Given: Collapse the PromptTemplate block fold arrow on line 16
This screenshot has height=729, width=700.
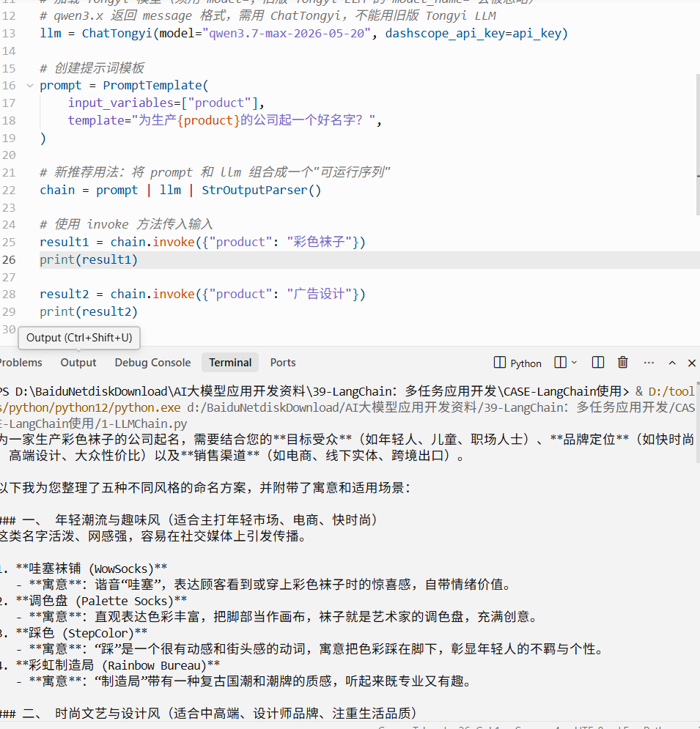Looking at the screenshot, I should (x=30, y=86).
